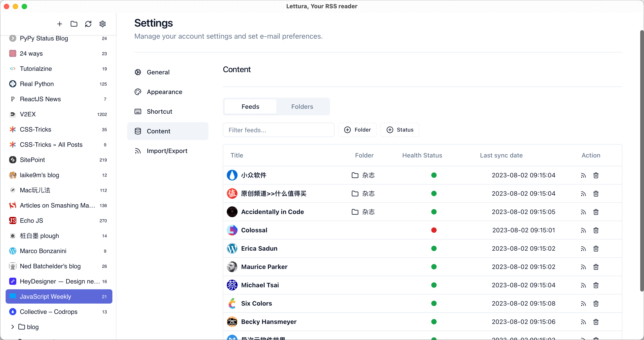Click the red health status dot for Colossal
644x340 pixels.
tap(434, 230)
